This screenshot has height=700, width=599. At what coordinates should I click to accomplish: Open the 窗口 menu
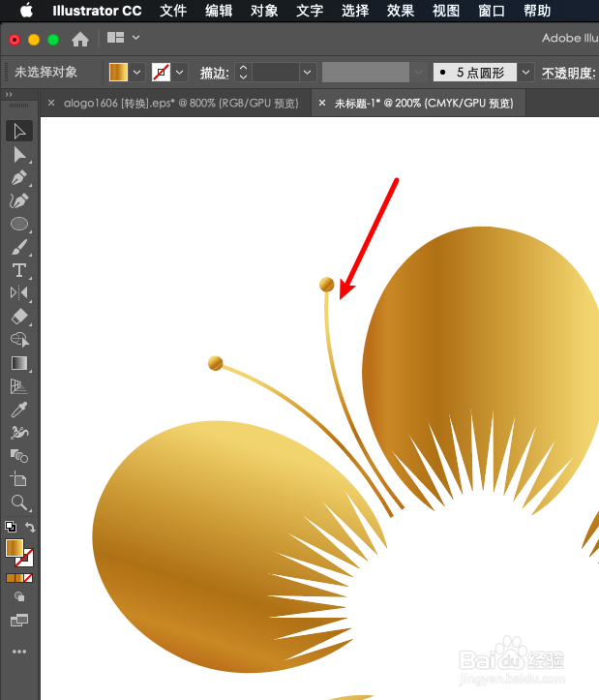[492, 11]
